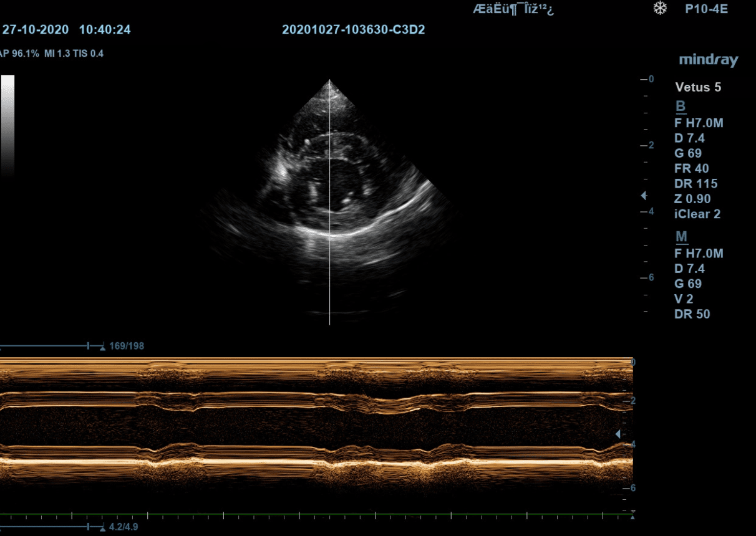
Task: Click the grayscale map bar
Action: point(7,125)
